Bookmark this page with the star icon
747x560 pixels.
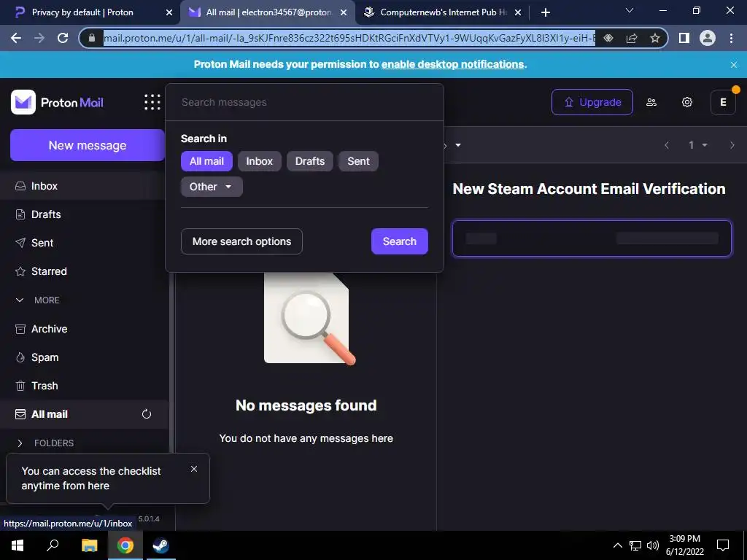(655, 38)
